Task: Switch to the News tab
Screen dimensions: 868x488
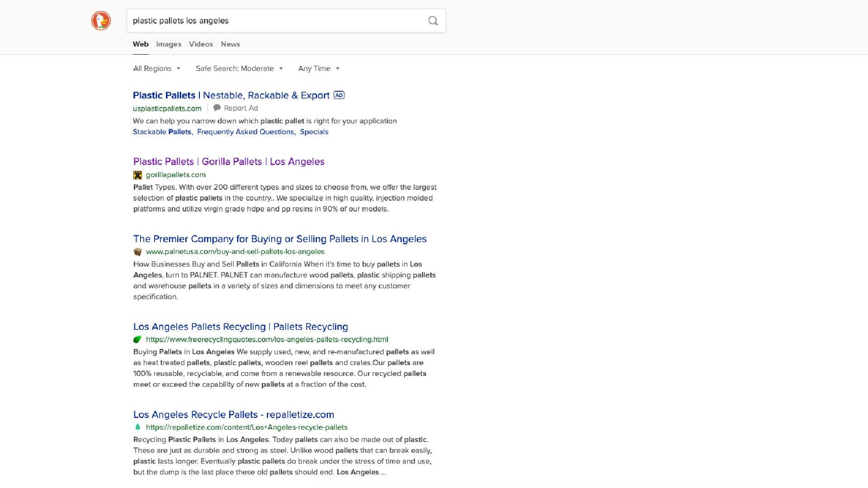Action: coord(230,44)
